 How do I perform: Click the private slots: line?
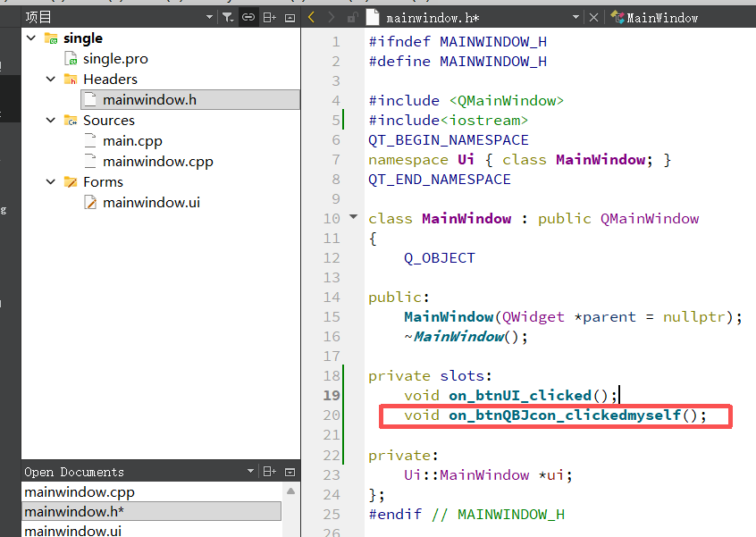430,376
